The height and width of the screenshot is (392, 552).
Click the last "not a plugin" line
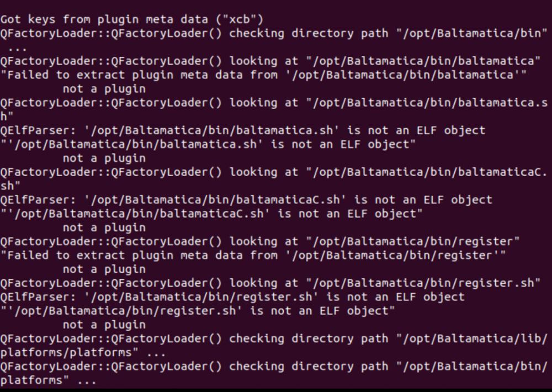(104, 324)
